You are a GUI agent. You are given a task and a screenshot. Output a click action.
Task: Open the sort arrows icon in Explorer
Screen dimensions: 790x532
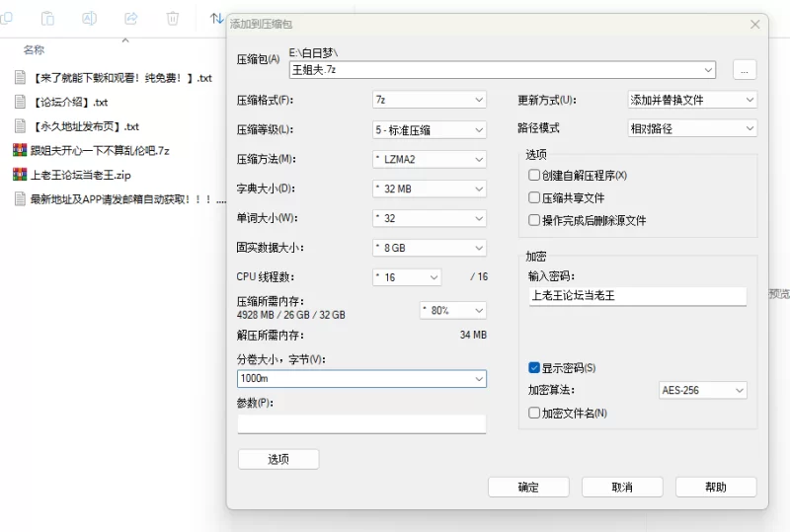[216, 19]
